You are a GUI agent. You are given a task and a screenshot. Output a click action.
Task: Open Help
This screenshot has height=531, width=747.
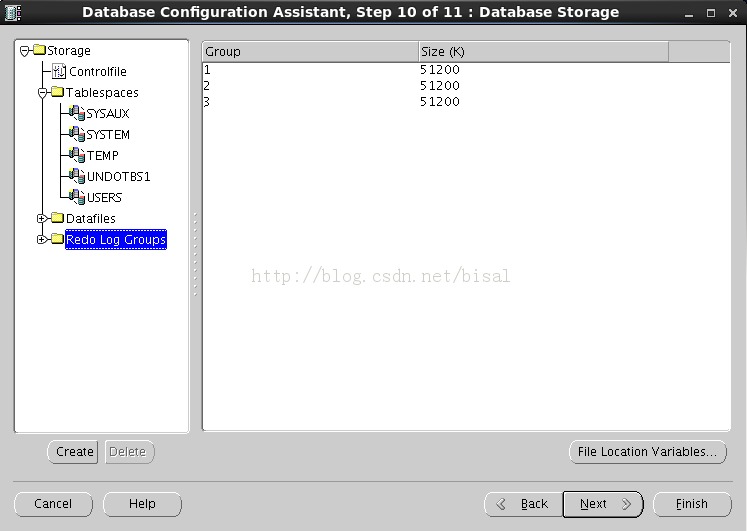(142, 504)
